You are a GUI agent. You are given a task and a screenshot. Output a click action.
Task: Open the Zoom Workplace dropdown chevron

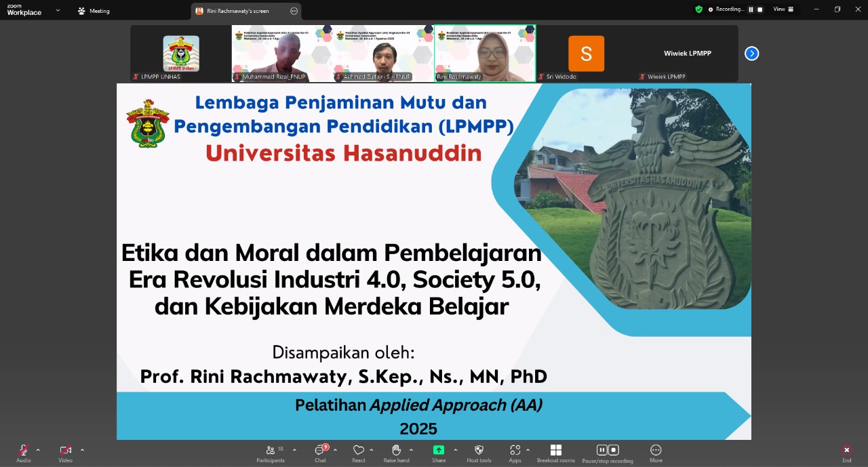tap(58, 10)
